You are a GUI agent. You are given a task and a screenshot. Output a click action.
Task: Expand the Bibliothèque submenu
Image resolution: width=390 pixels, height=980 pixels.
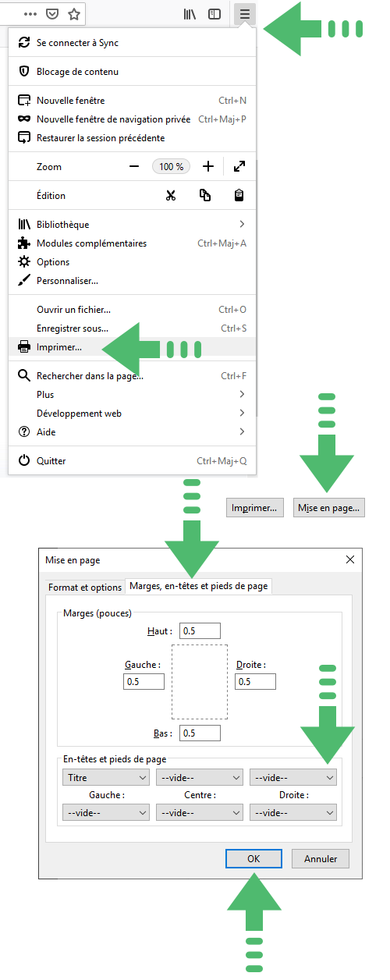[132, 224]
